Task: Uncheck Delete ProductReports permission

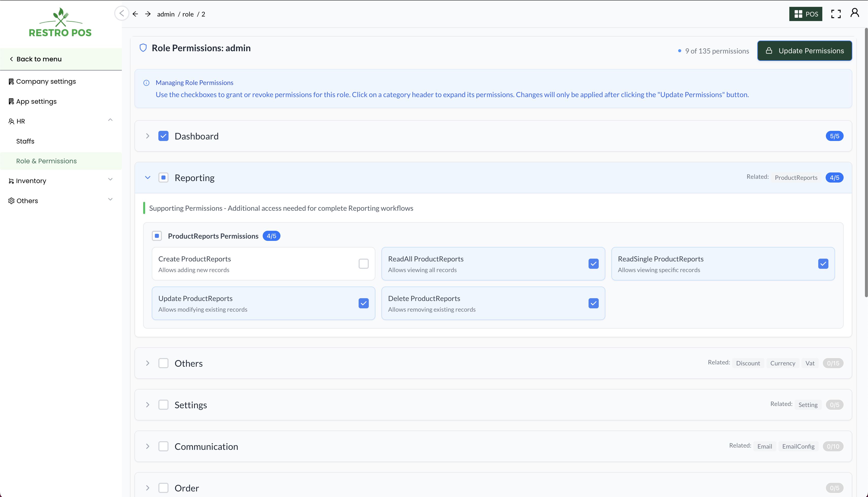Action: (593, 303)
